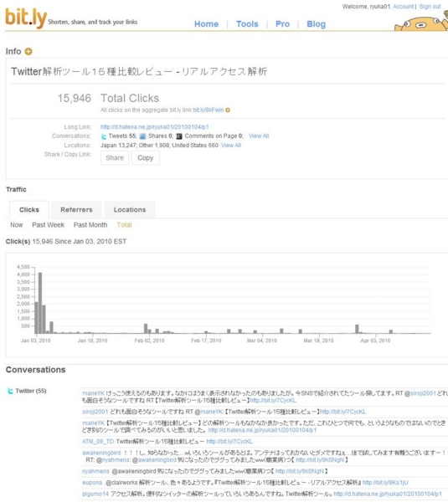Select the Now time range
The image size is (448, 502).
click(17, 225)
